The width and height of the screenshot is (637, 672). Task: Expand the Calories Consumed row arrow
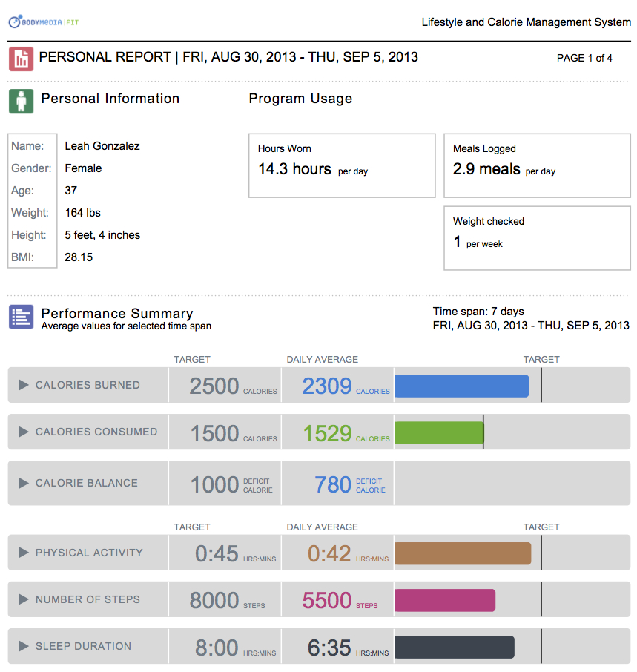click(x=24, y=432)
